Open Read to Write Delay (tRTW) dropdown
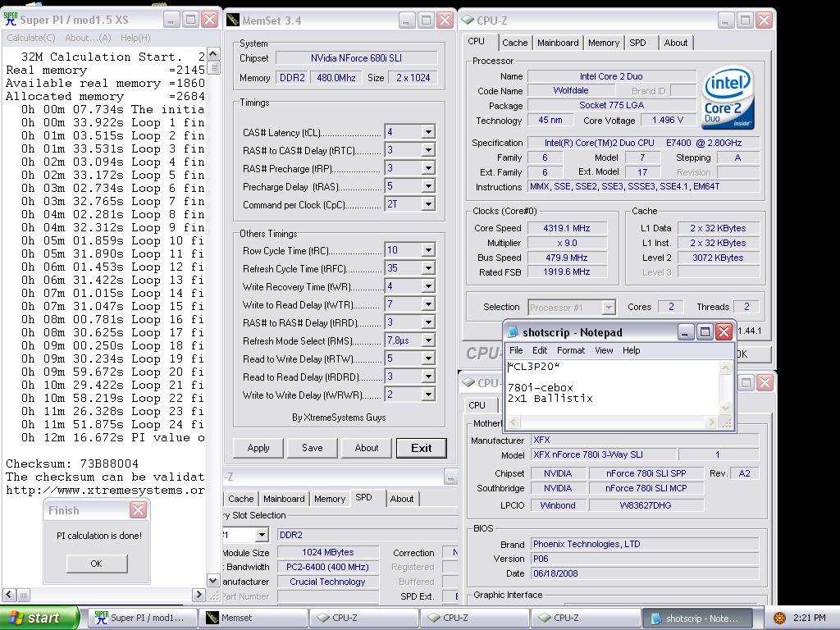The height and width of the screenshot is (630, 840). click(x=428, y=358)
